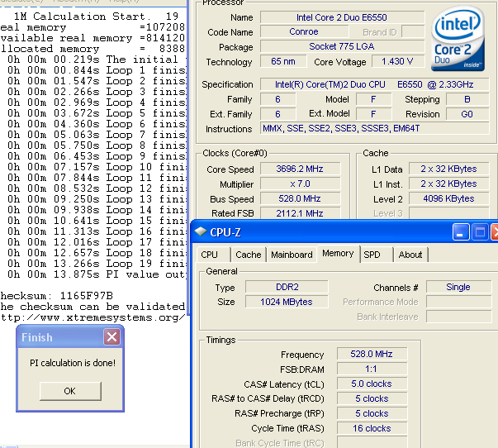Open the Mainboard tab in CPU-Z
The image size is (498, 448).
292,255
